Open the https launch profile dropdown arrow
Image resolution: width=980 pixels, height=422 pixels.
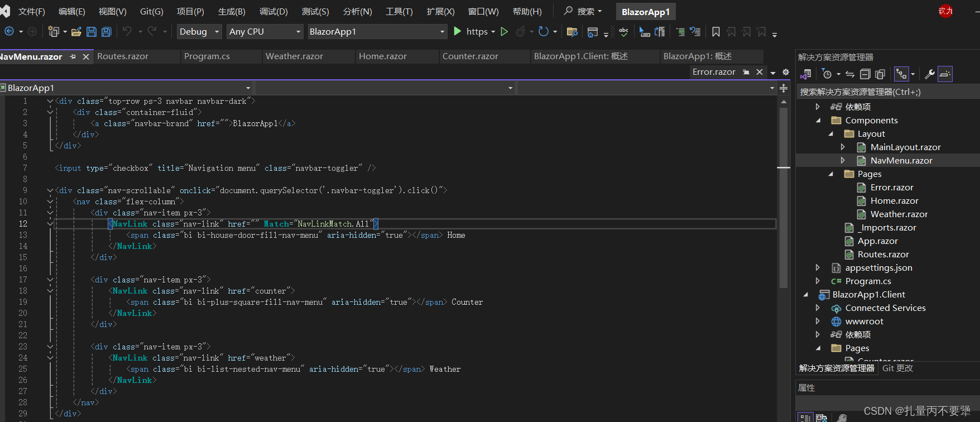pyautogui.click(x=493, y=32)
